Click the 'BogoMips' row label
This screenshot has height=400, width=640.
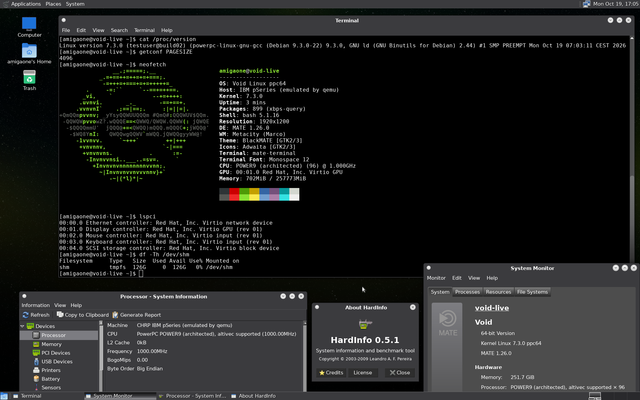tap(118, 360)
